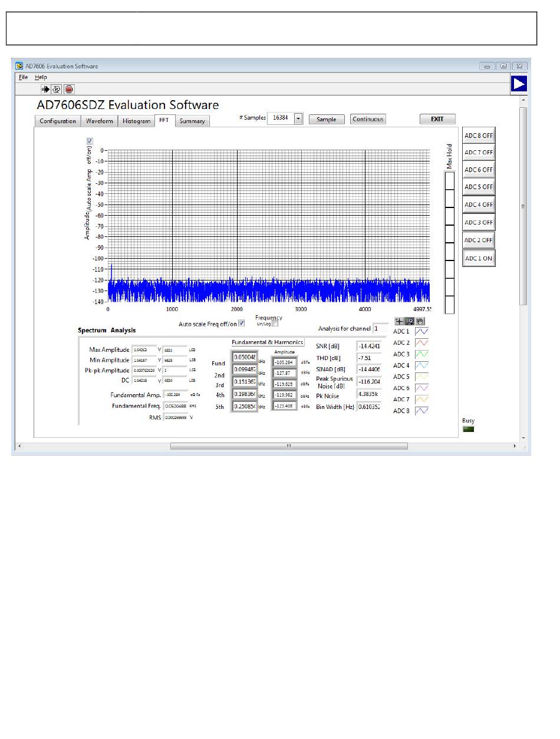Toggle ADC 2 OFF button
Screen dimensions: 560x739
479,240
